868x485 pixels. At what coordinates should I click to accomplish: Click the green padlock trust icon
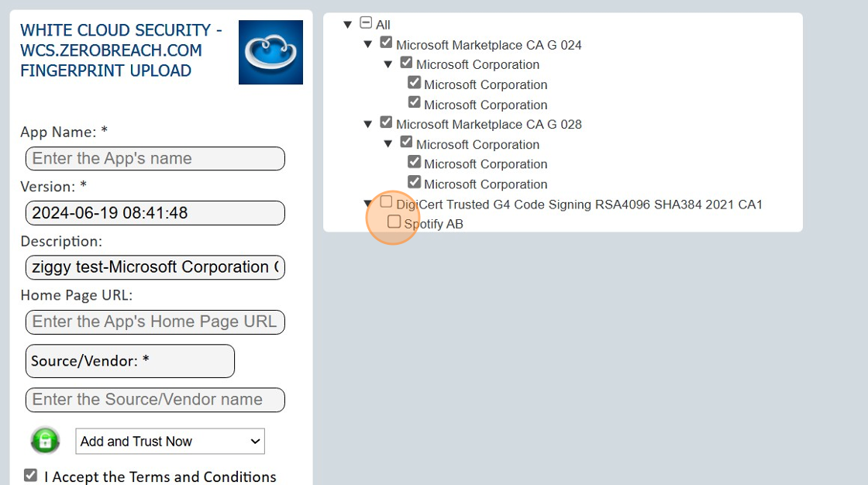point(46,441)
